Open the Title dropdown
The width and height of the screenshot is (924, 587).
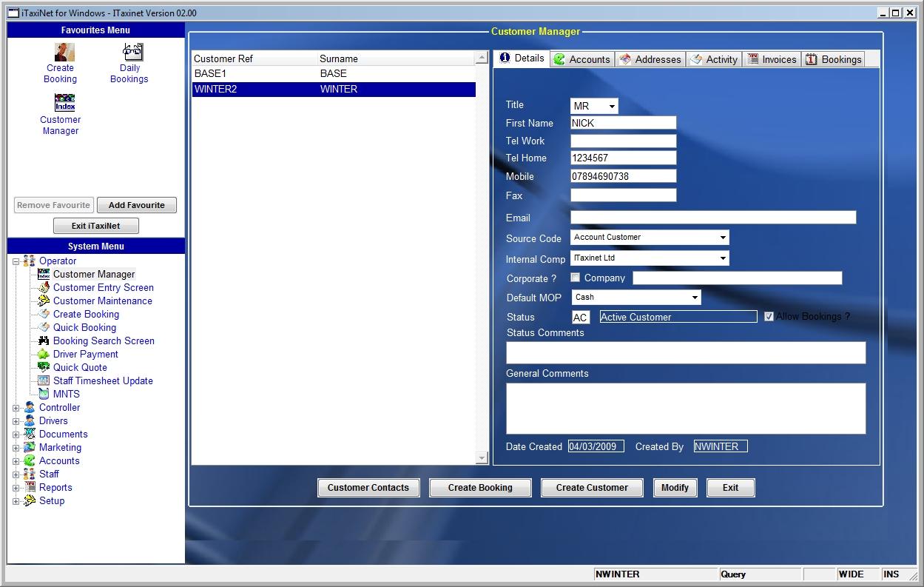point(612,107)
